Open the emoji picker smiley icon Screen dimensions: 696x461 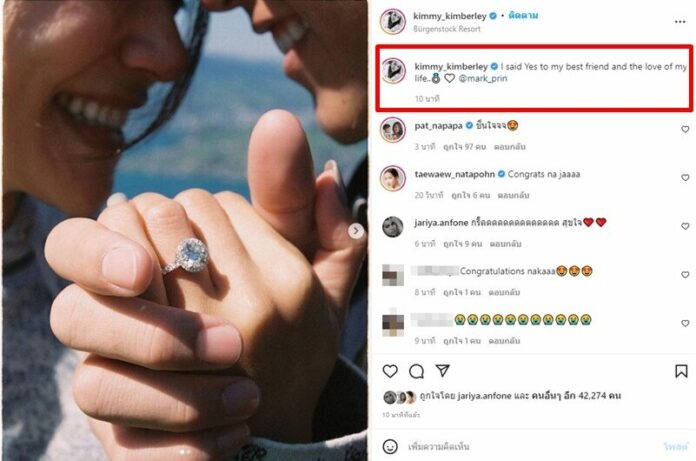[390, 446]
